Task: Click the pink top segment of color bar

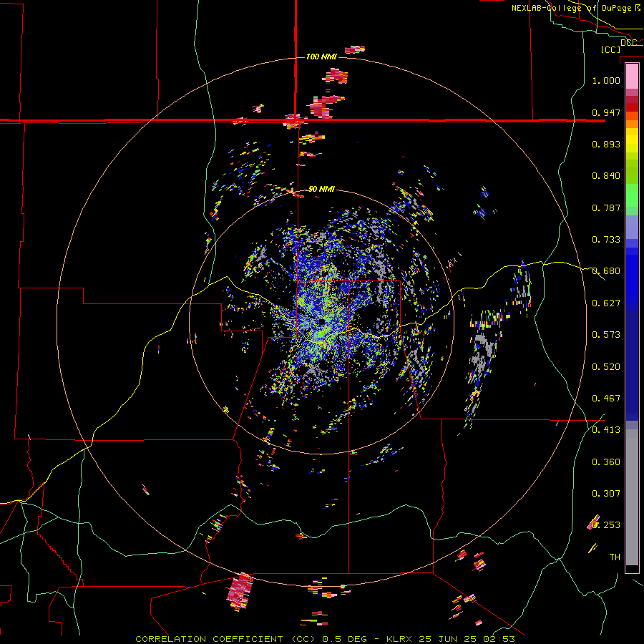Action: coord(632,77)
